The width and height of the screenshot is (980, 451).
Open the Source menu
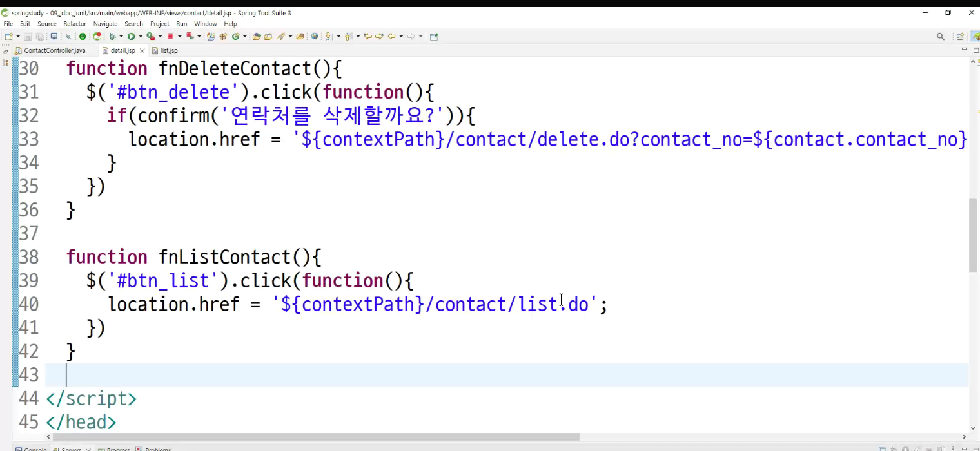point(47,24)
